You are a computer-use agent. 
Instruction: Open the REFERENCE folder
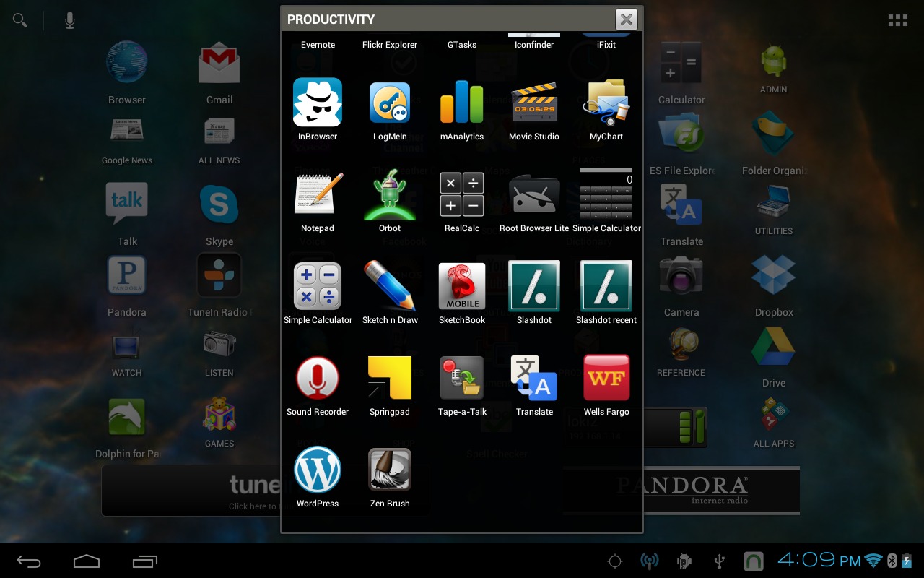(x=681, y=352)
